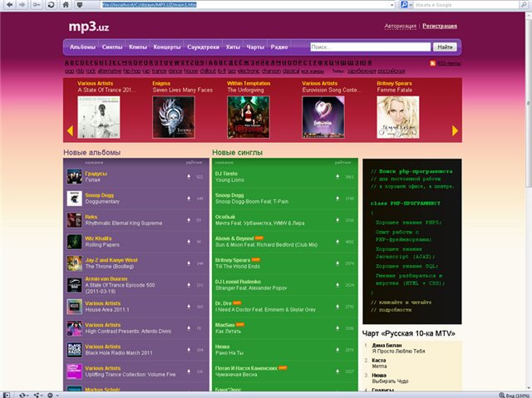Open Within Temptation The Unforgiving cover
This screenshot has height=398, width=532.
point(249,117)
